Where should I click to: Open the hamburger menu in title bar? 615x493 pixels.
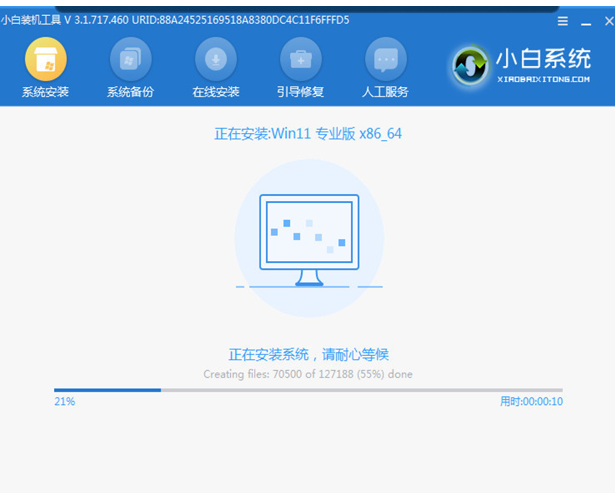[x=562, y=20]
